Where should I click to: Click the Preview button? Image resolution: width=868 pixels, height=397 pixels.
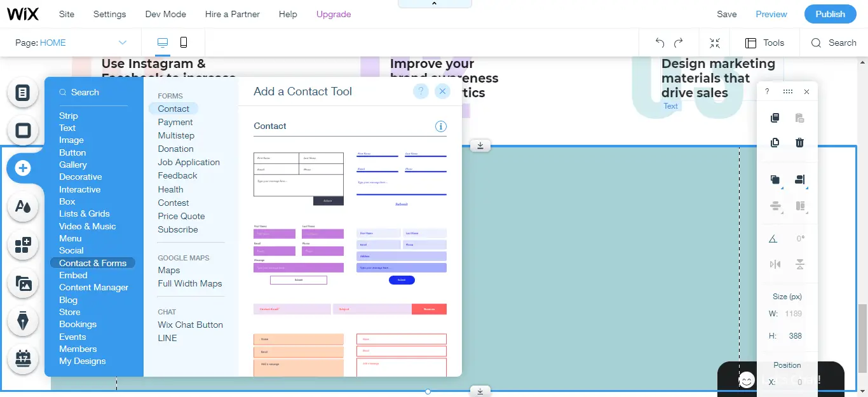[771, 14]
